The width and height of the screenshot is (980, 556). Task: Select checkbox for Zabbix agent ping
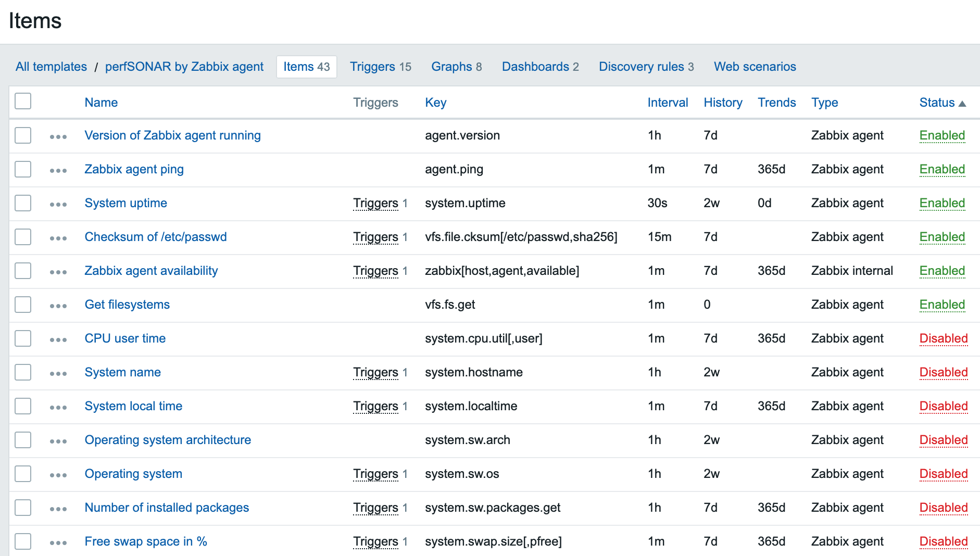[23, 169]
